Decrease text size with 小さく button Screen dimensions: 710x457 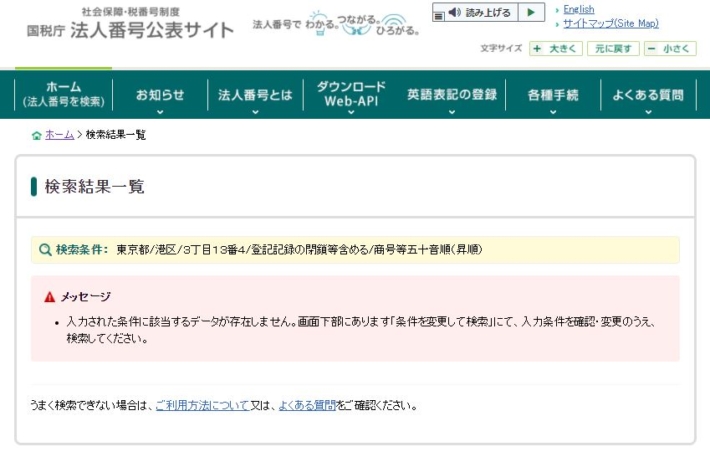670,48
